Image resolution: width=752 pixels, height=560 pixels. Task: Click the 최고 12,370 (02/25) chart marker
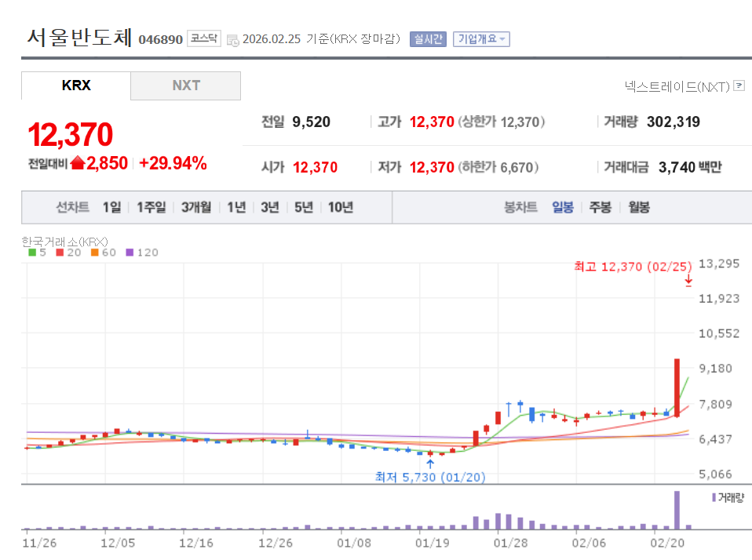click(633, 267)
